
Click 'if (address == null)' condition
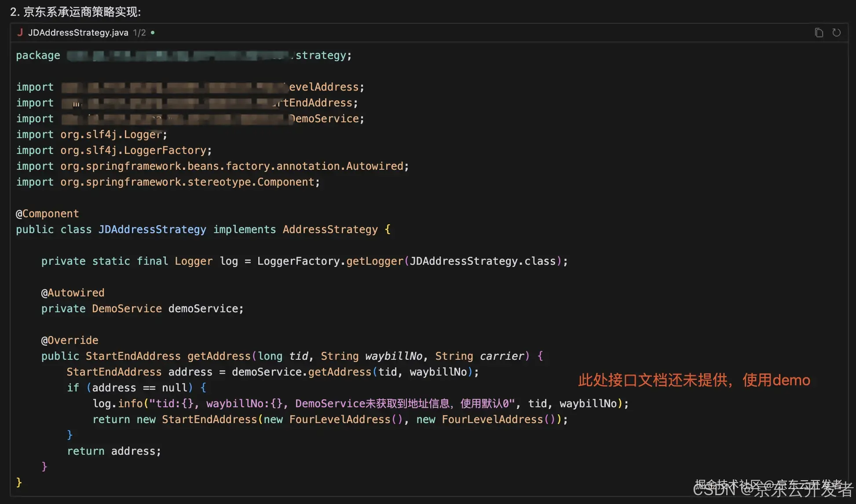(x=130, y=388)
